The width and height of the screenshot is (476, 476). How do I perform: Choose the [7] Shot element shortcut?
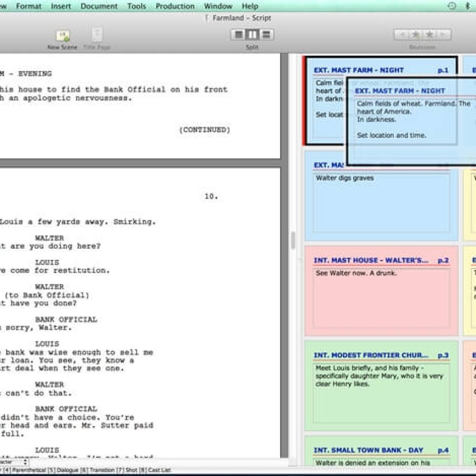(127, 470)
